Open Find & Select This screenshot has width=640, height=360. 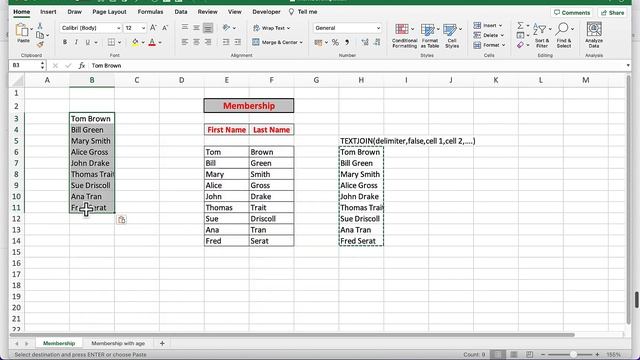tap(564, 36)
